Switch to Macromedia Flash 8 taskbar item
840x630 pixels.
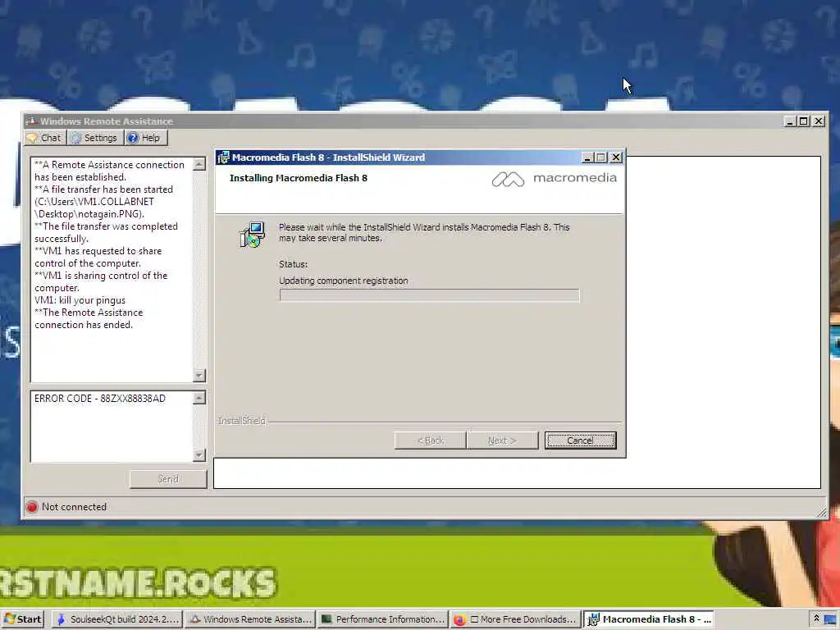(648, 619)
